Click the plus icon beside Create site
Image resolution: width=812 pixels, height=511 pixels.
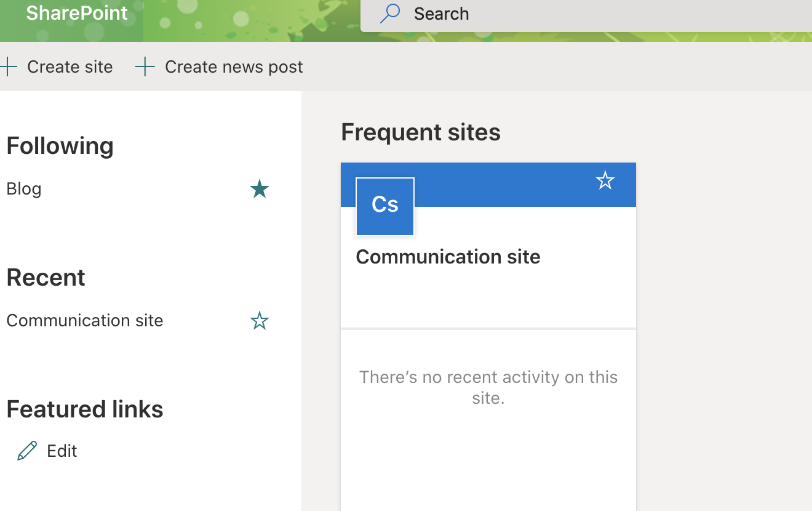click(x=8, y=66)
